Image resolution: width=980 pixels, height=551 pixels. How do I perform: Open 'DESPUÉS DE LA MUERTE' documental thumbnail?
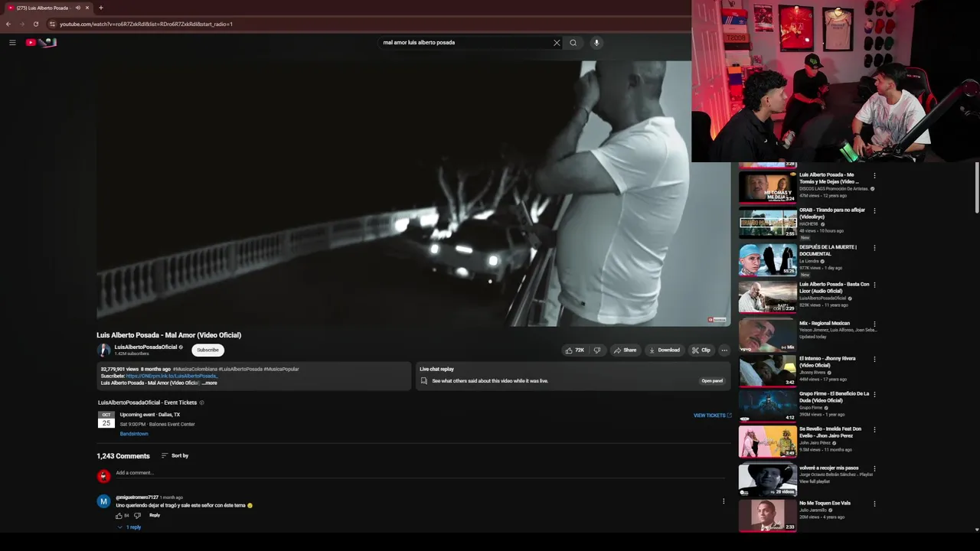coord(767,260)
